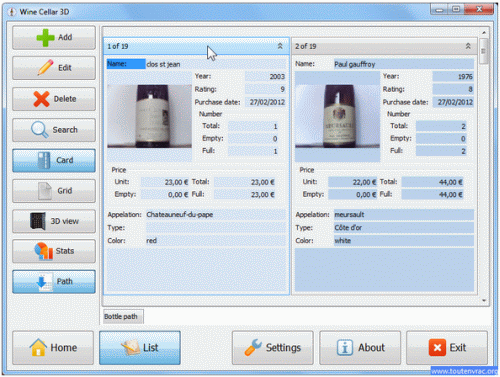Switch to the List section
Viewport: 500px width, 377px height.
pyautogui.click(x=140, y=348)
